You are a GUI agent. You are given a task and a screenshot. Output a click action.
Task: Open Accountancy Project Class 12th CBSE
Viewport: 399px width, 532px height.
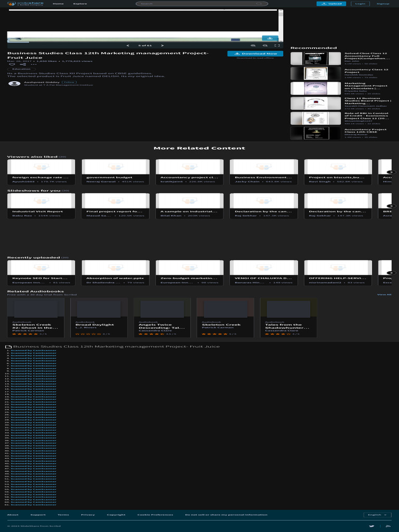click(x=340, y=133)
